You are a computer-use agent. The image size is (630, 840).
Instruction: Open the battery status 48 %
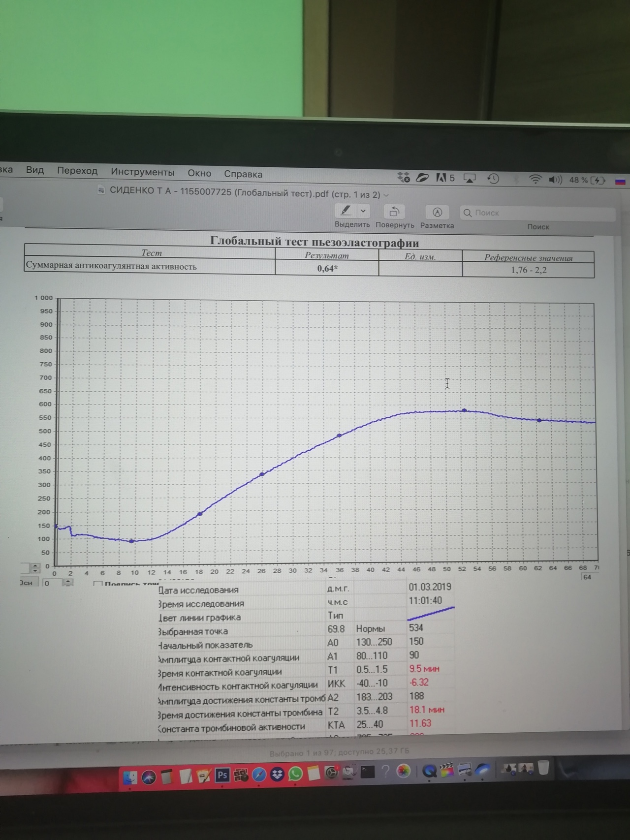587,180
